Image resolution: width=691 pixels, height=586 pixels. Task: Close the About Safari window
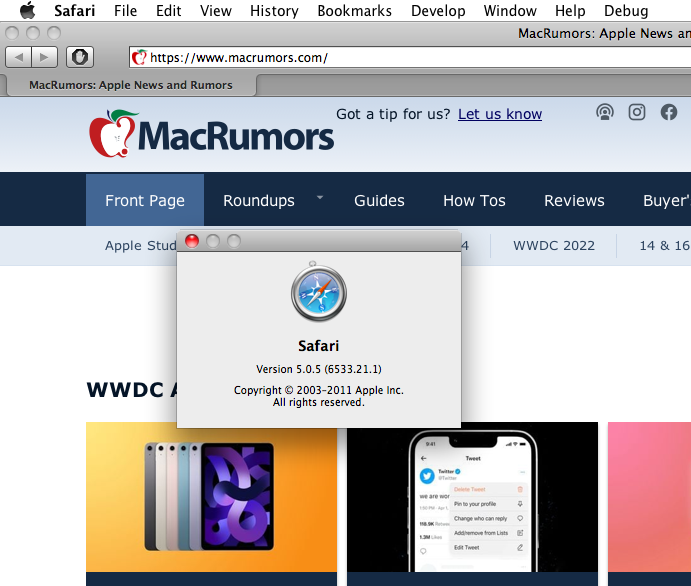tap(192, 241)
